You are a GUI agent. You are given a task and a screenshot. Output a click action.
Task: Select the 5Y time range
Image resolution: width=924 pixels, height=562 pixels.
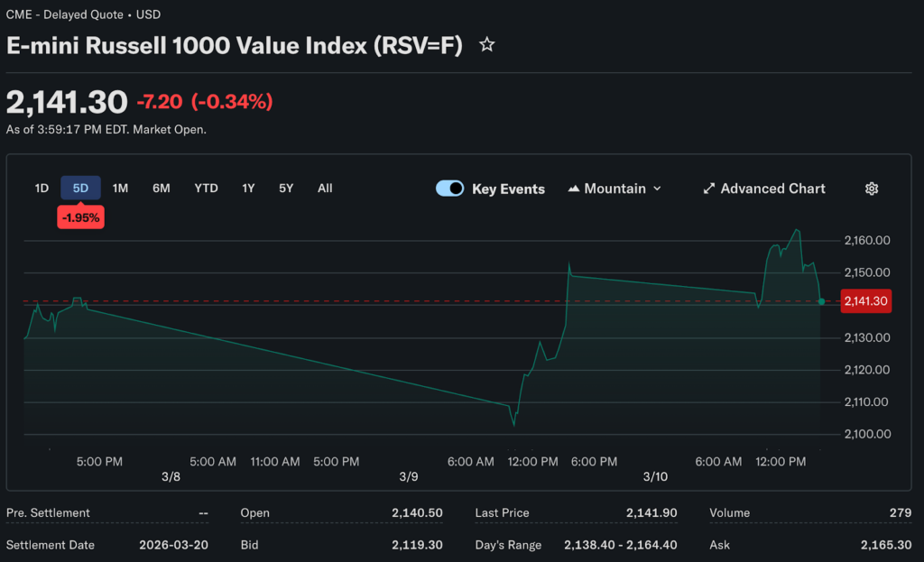(286, 188)
